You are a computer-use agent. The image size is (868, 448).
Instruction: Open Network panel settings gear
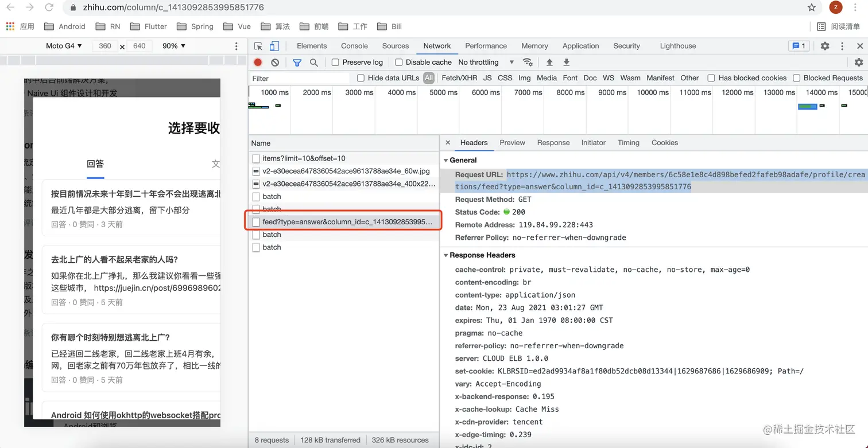click(x=859, y=62)
